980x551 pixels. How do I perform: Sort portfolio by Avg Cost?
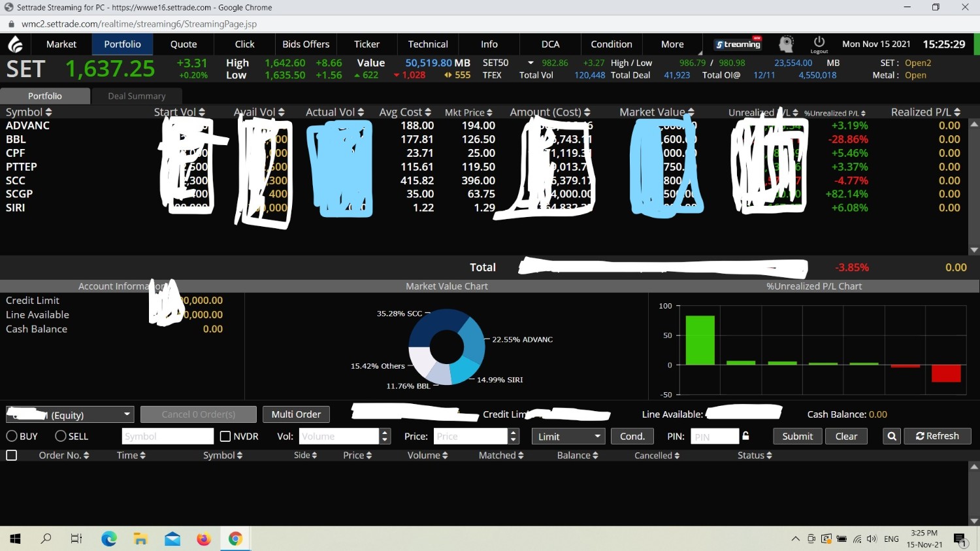pyautogui.click(x=428, y=112)
